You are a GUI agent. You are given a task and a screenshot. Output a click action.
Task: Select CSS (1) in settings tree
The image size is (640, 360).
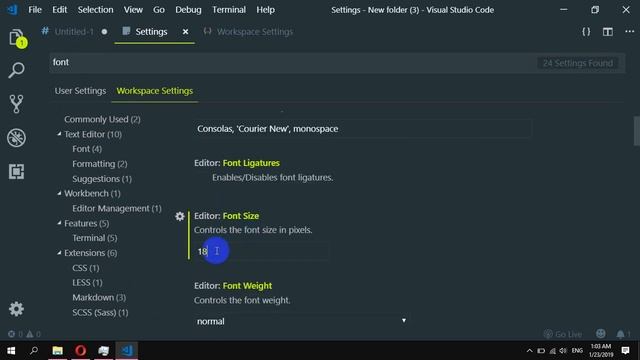click(x=86, y=268)
